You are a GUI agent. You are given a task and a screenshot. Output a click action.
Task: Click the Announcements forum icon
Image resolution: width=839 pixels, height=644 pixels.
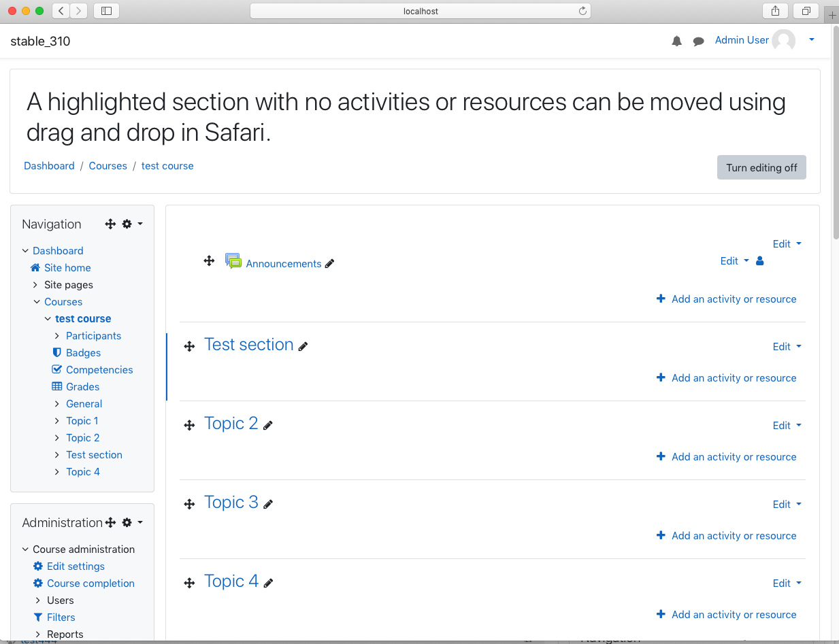click(233, 261)
